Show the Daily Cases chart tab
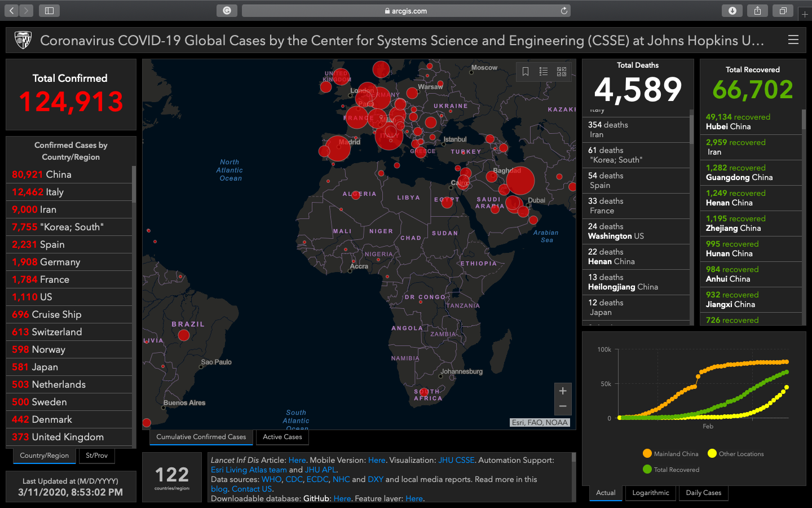The height and width of the screenshot is (508, 812). (x=704, y=493)
